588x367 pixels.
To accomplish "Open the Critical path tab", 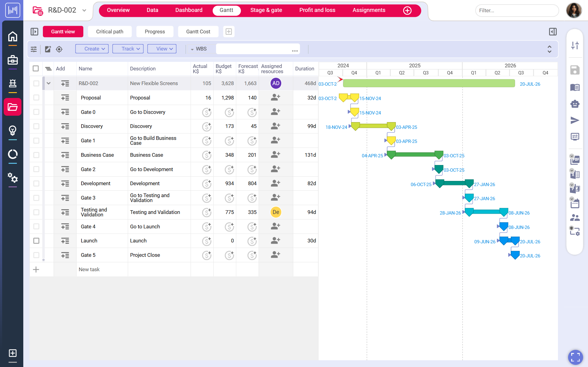I will (x=109, y=32).
